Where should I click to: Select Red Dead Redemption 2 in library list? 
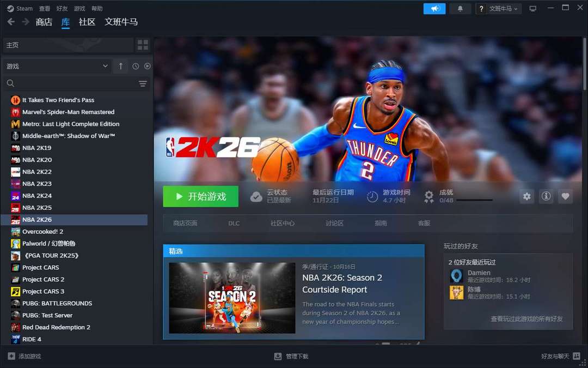click(56, 327)
